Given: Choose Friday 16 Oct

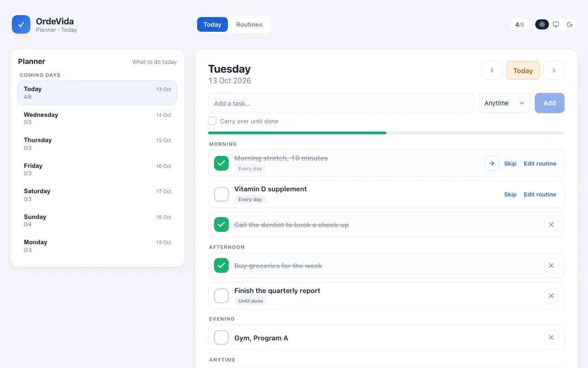Looking at the screenshot, I should (x=97, y=169).
